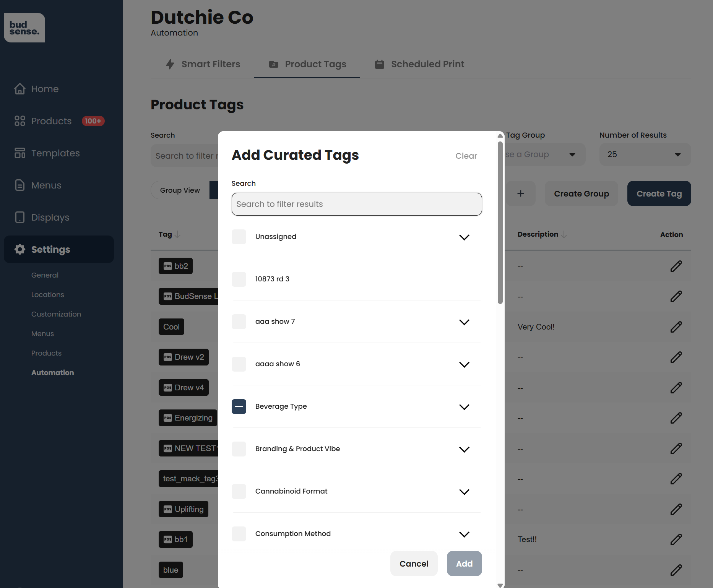Viewport: 713px width, 588px height.
Task: Check the aaa show 7 checkbox
Action: tap(239, 322)
